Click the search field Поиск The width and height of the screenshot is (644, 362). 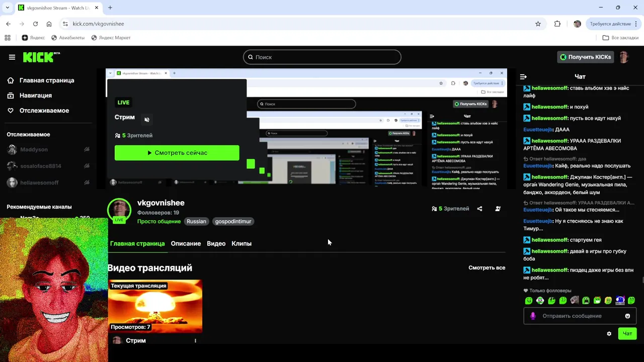(x=322, y=57)
